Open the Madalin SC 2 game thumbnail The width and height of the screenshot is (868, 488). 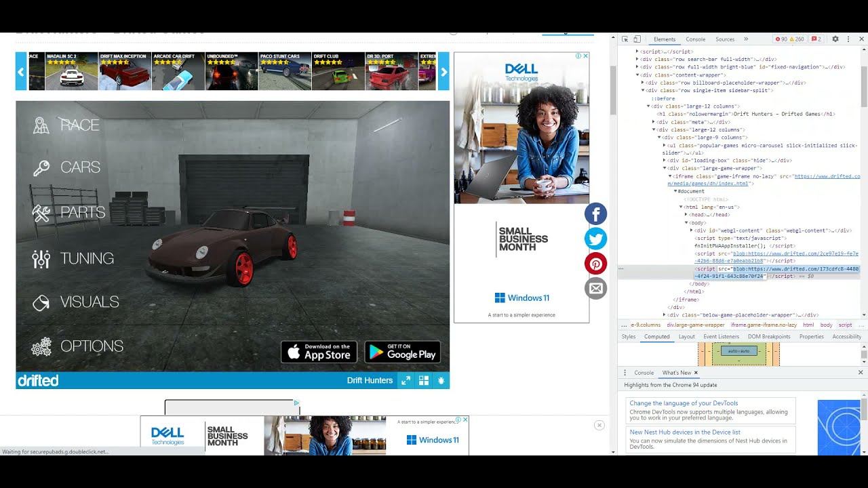[x=71, y=71]
